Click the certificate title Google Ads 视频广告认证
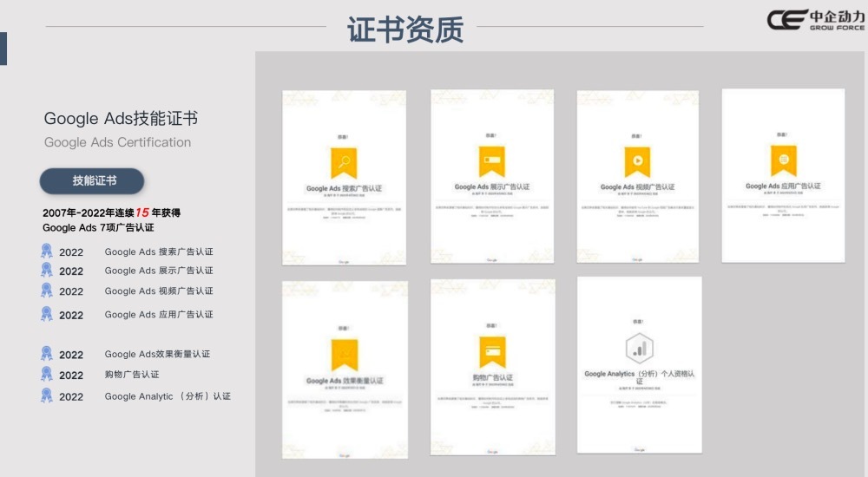This screenshot has height=477, width=868. coord(638,187)
